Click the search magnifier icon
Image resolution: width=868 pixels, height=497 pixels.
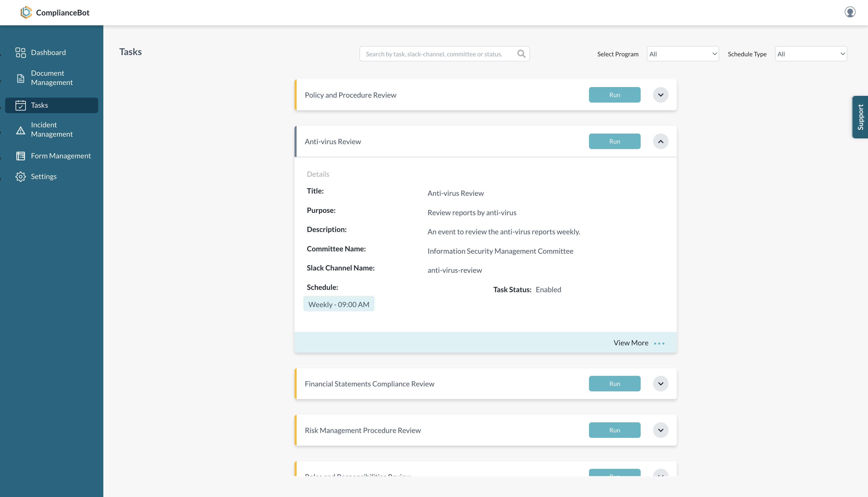tap(521, 54)
